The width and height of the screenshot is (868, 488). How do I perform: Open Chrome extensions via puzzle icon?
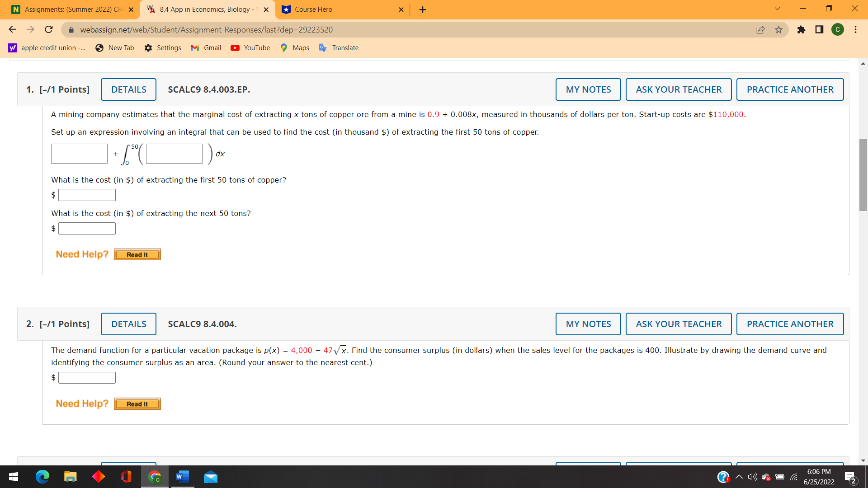click(802, 29)
